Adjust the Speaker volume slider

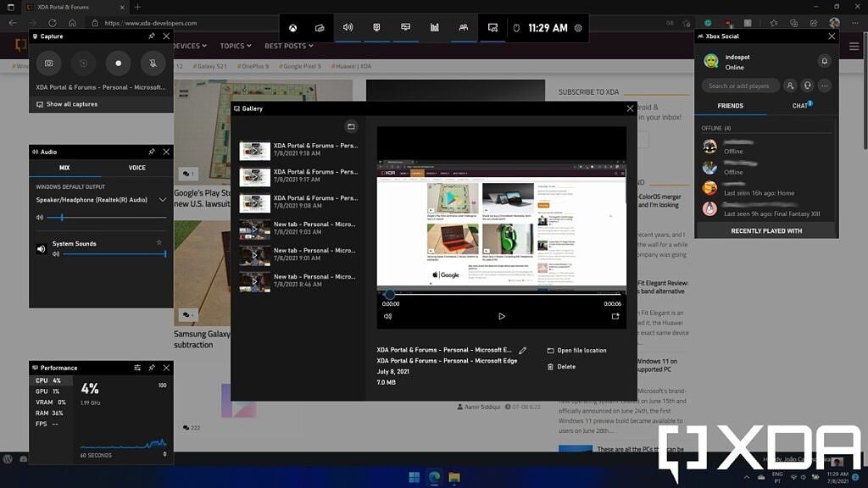61,217
